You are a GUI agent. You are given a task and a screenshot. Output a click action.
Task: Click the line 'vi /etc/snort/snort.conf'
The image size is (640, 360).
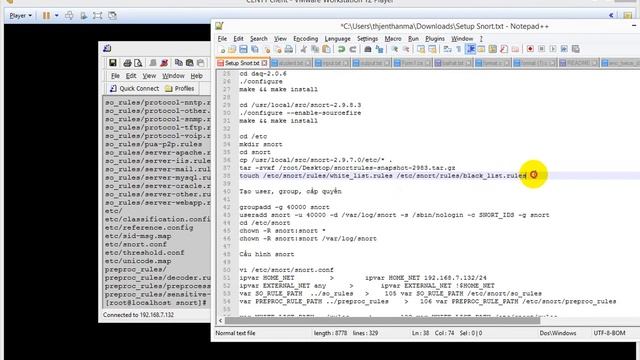click(286, 270)
